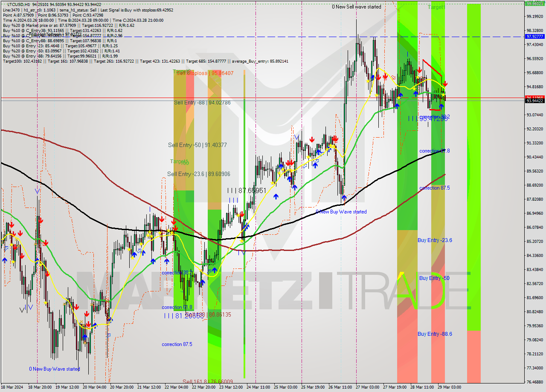This screenshot has height=392, width=546.
Task: Click 'Buy %20 @ Entry -50: 83.09967' line
Action: 61,51
